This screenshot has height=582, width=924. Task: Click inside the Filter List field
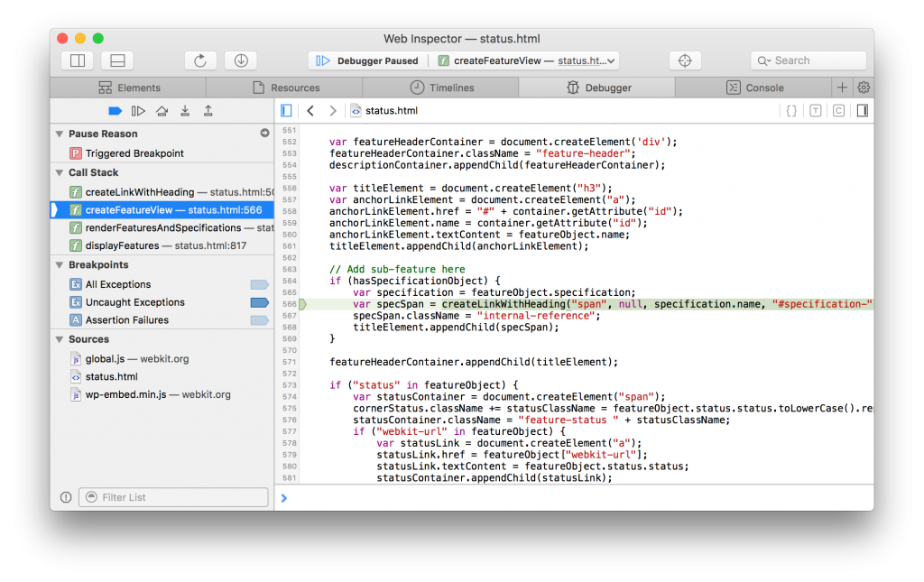[x=173, y=497]
